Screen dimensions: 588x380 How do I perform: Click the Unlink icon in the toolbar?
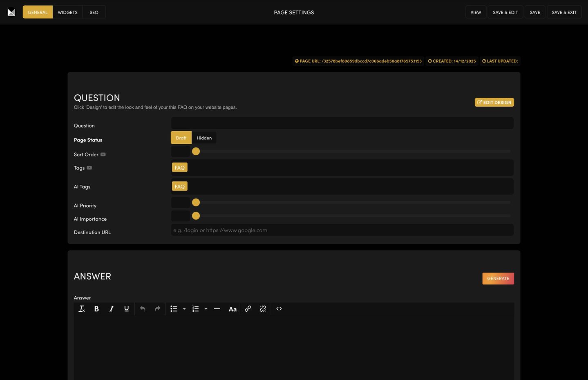(x=263, y=308)
